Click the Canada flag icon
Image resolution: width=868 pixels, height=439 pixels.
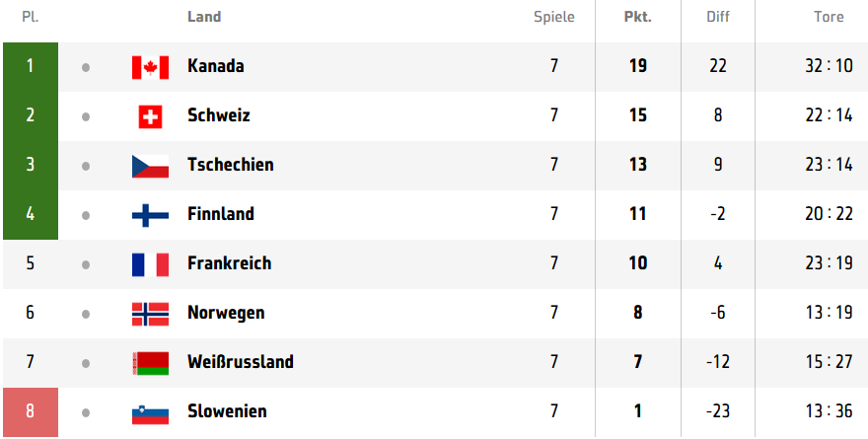click(x=150, y=67)
